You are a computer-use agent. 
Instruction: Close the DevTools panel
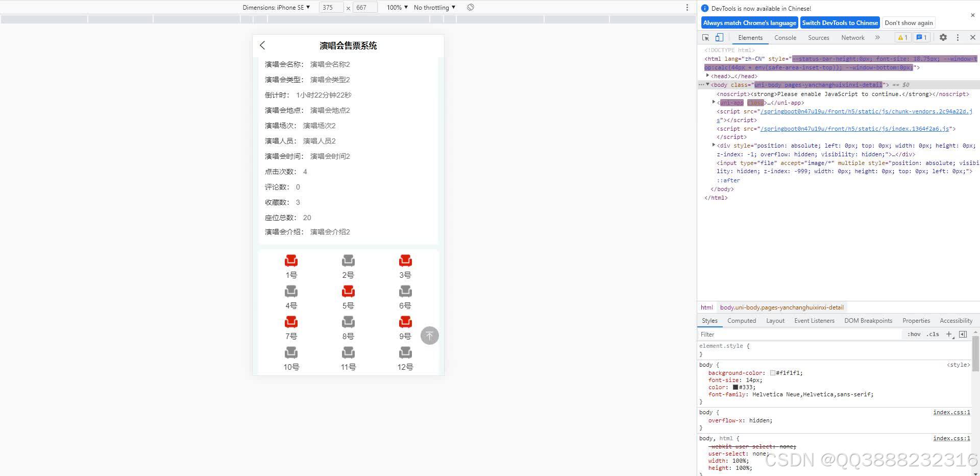tap(973, 38)
